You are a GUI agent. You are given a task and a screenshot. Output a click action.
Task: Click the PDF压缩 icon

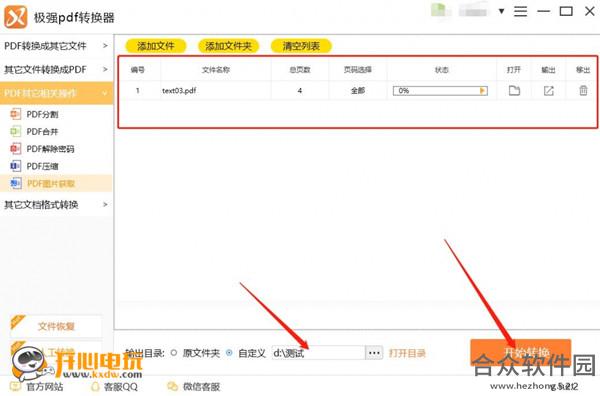[x=15, y=166]
